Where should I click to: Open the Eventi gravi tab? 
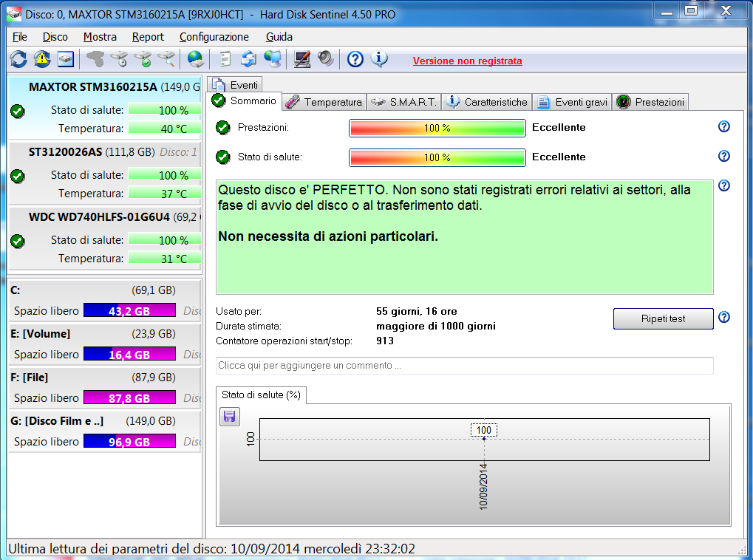click(x=572, y=102)
